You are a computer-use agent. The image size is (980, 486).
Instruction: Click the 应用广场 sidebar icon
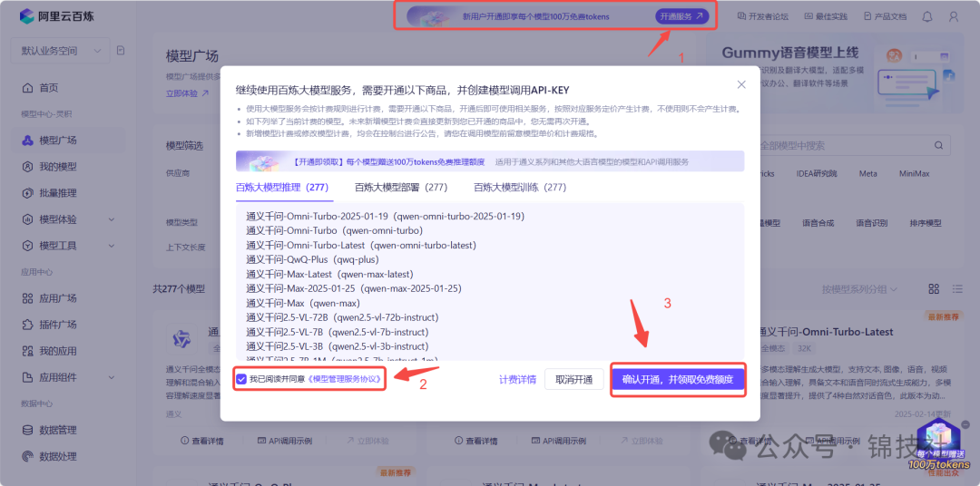pos(27,298)
